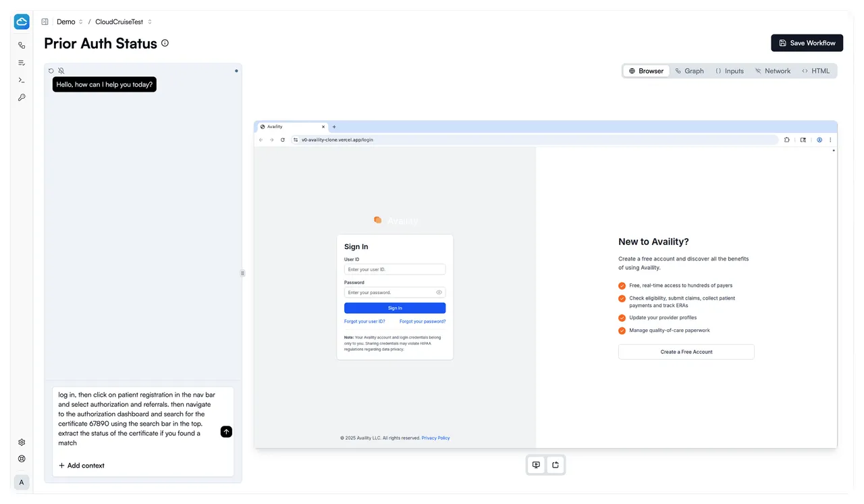Show info for Prior Auth Status
The width and height of the screenshot is (864, 504).
click(165, 43)
